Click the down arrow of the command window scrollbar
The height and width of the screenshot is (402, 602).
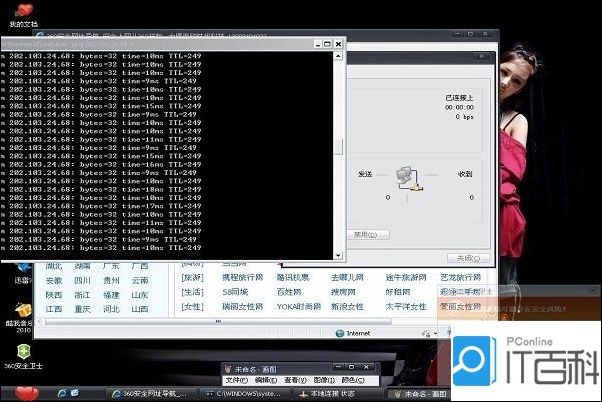[338, 255]
